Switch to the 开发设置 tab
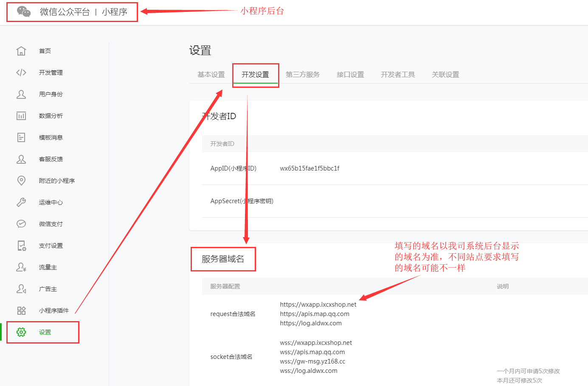The image size is (588, 386). pos(255,75)
